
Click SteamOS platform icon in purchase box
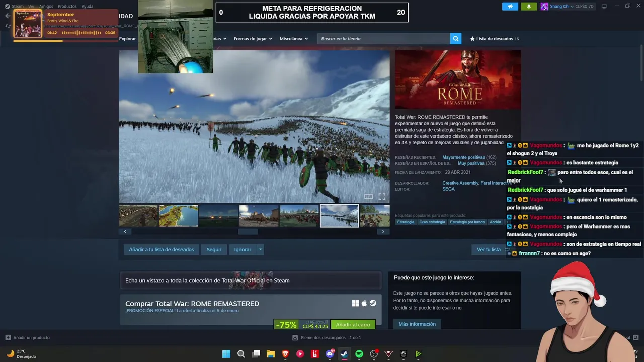373,303
